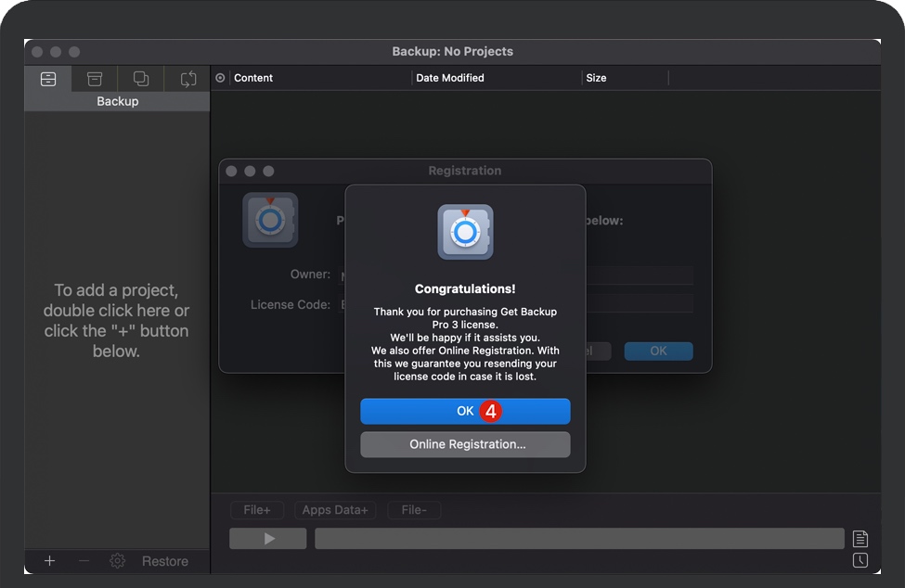Open the Clone tab icon

point(141,79)
